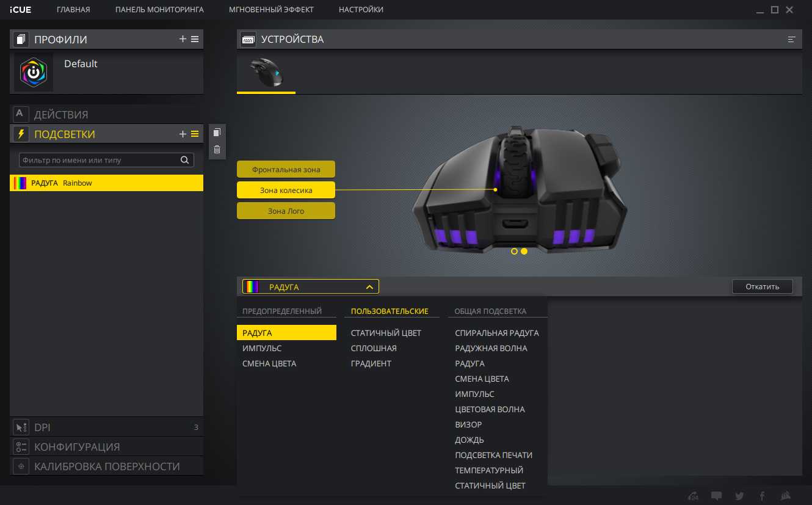Add a new profile with the plus icon

[x=183, y=39]
